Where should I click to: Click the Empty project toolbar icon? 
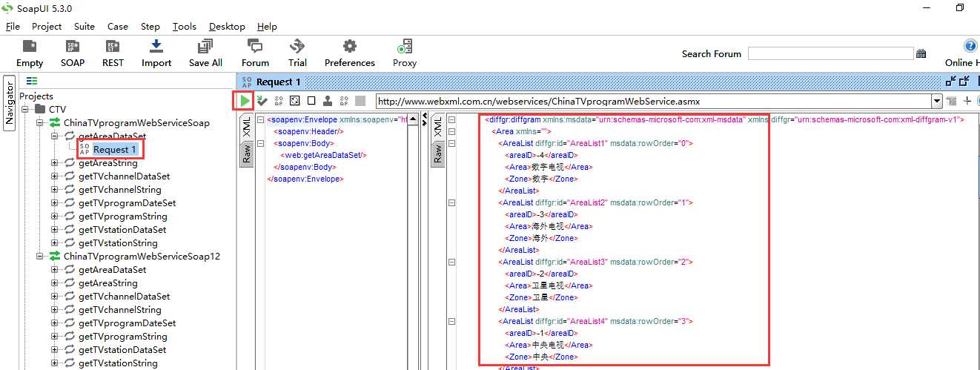[30, 47]
